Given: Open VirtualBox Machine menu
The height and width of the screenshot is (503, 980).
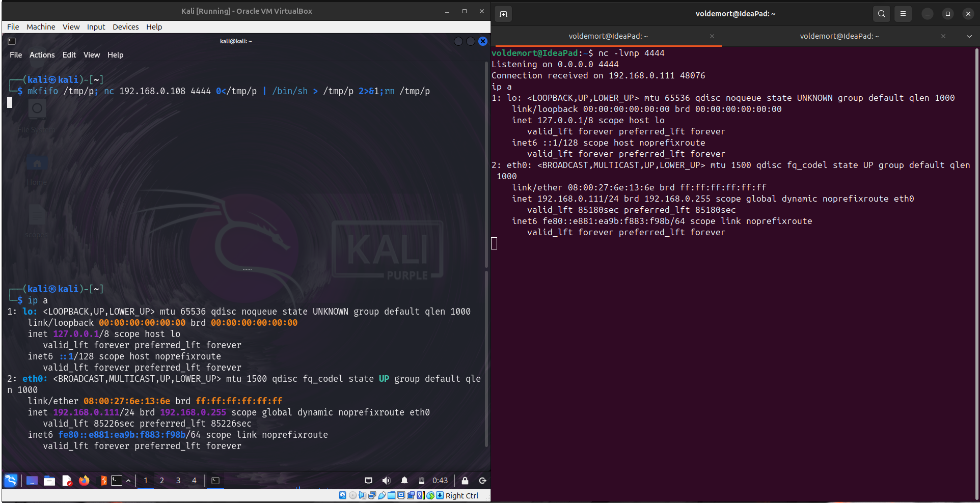Looking at the screenshot, I should pyautogui.click(x=41, y=27).
